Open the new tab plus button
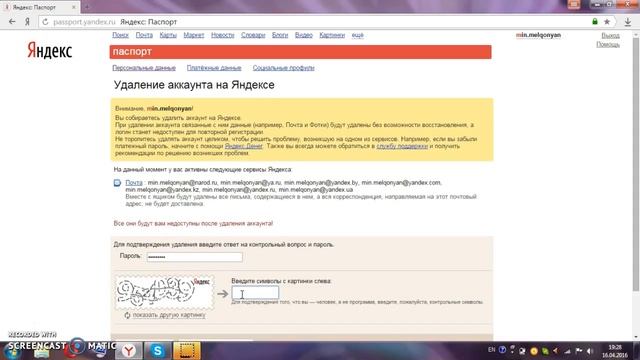 tap(87, 7)
